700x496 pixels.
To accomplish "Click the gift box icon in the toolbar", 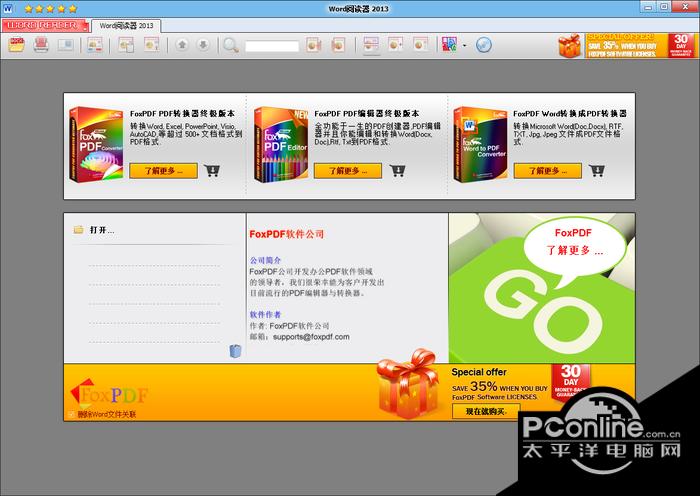I will 570,46.
